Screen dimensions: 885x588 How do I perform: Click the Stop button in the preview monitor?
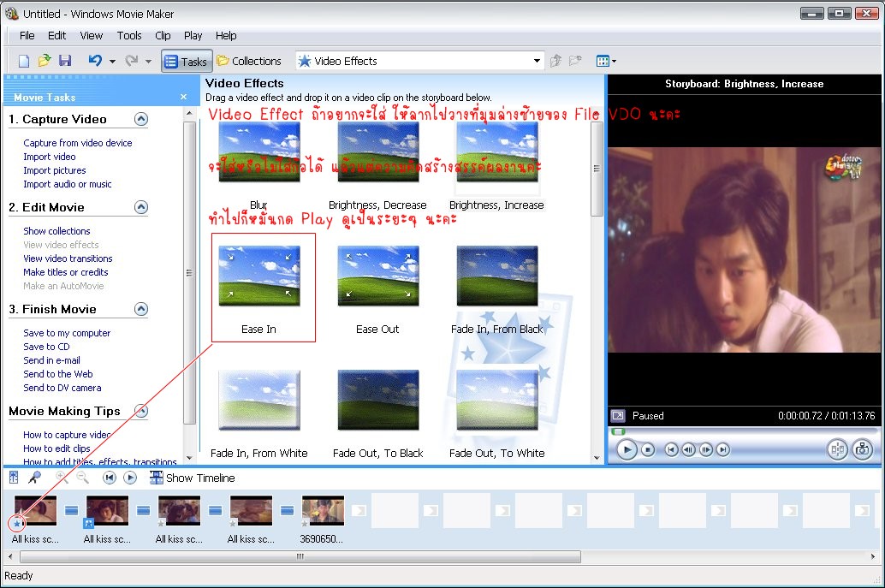click(x=648, y=449)
